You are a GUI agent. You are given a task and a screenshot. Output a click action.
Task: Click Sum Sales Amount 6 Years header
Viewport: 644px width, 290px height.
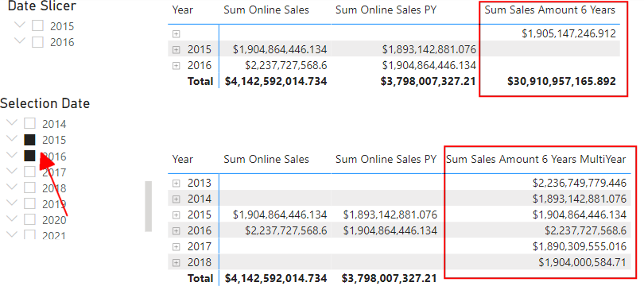550,10
